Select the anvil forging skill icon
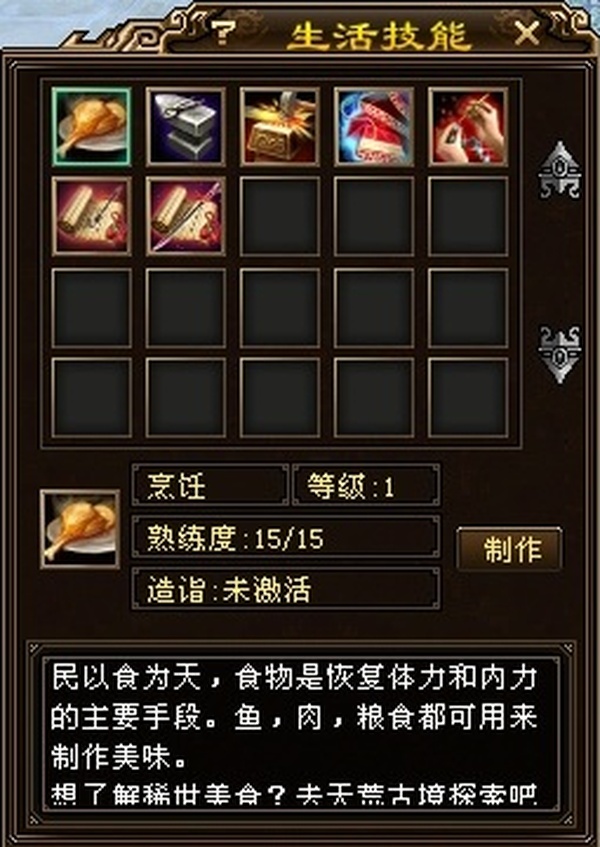This screenshot has width=600, height=847. pyautogui.click(x=186, y=126)
